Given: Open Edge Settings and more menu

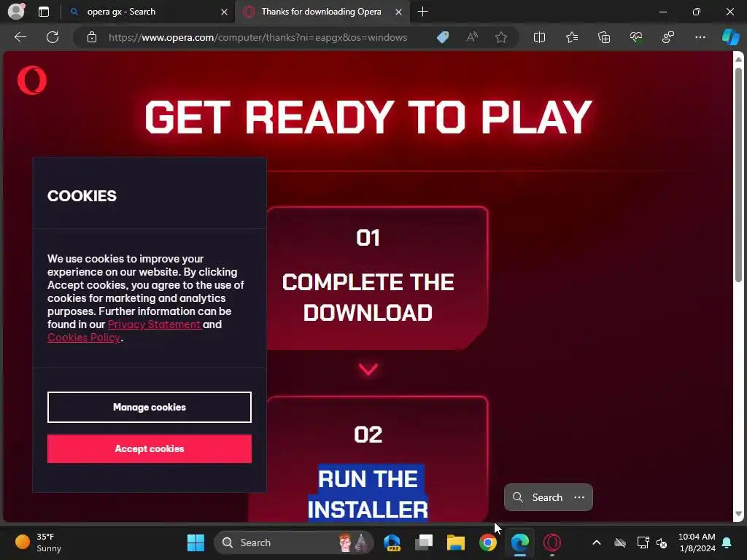Looking at the screenshot, I should click(x=700, y=37).
